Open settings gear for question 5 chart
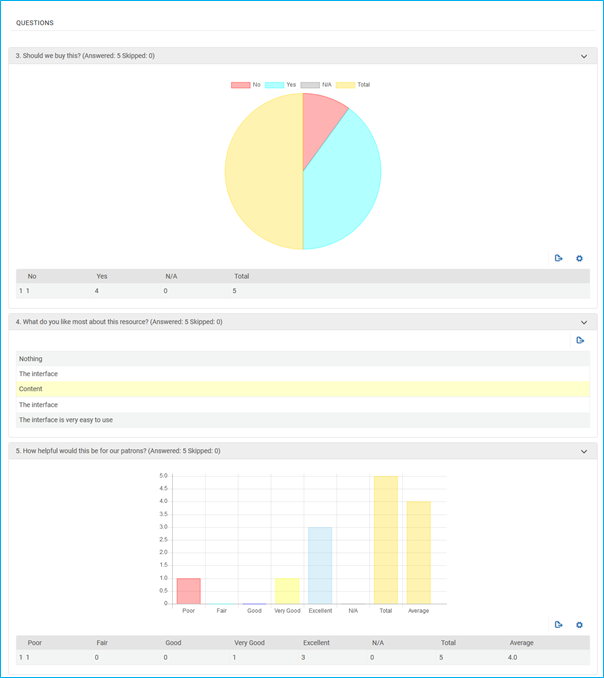This screenshot has width=604, height=678. click(579, 625)
